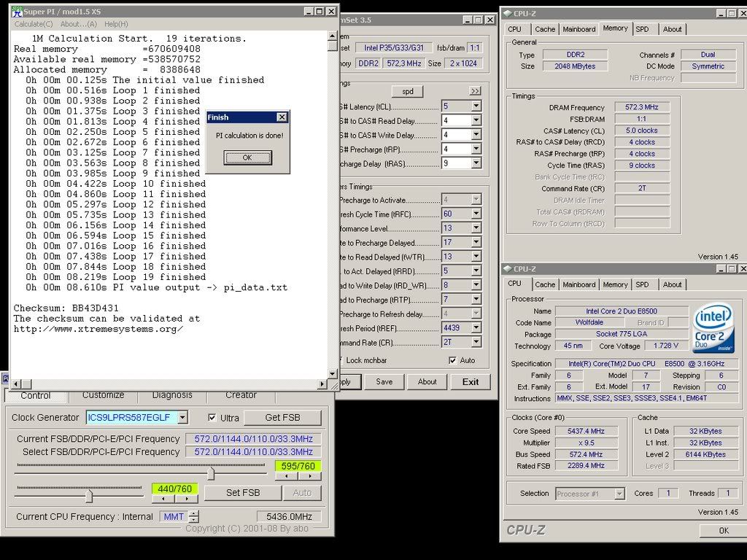
Task: Open the Act. to Act. Delayed (tRRD) dropdown
Action: 476,271
